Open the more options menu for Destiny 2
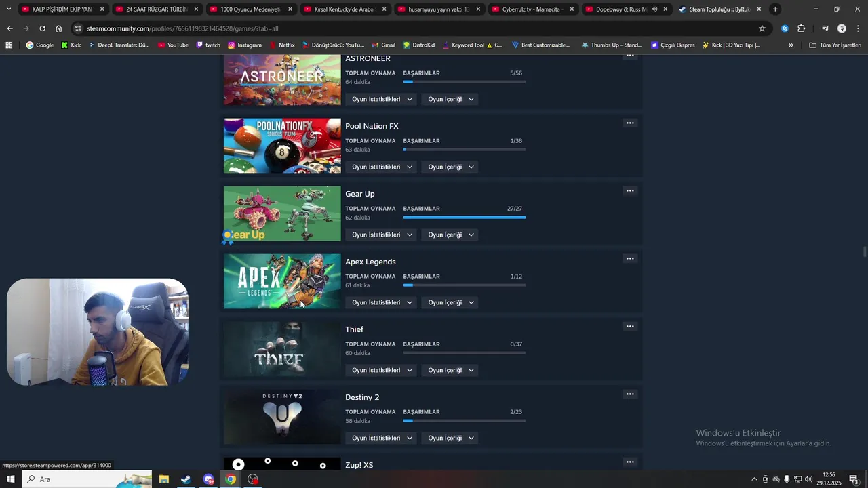 click(x=630, y=394)
